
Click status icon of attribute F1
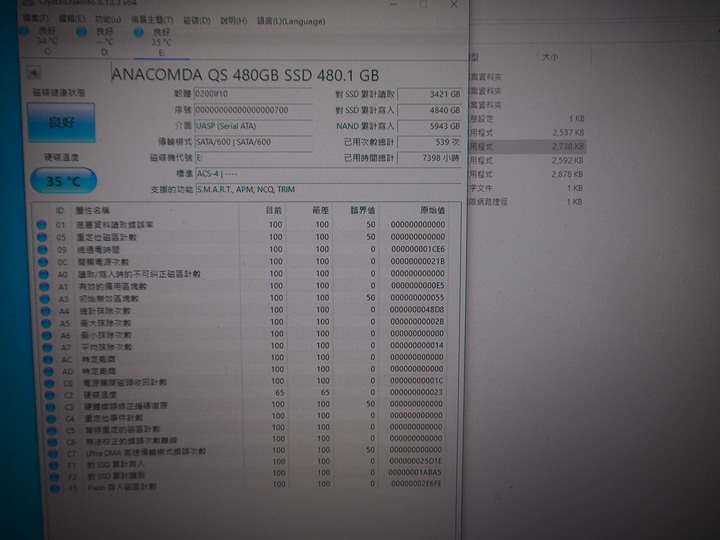(54, 466)
